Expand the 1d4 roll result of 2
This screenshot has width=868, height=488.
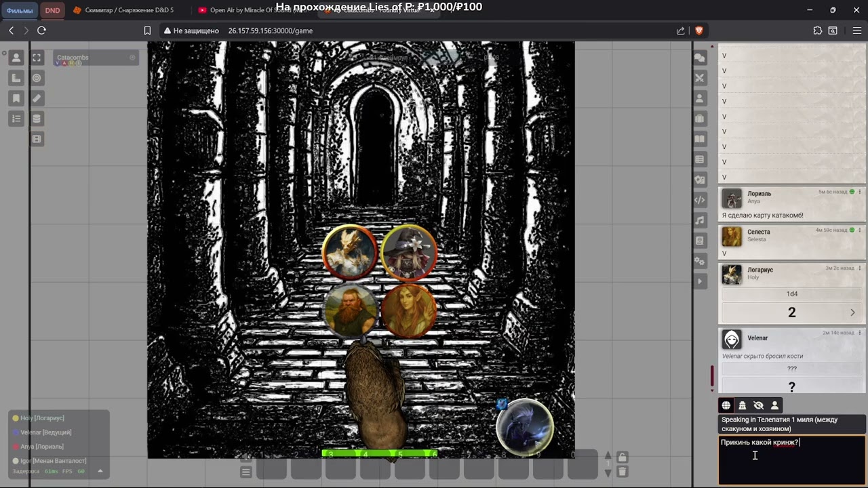tap(852, 312)
